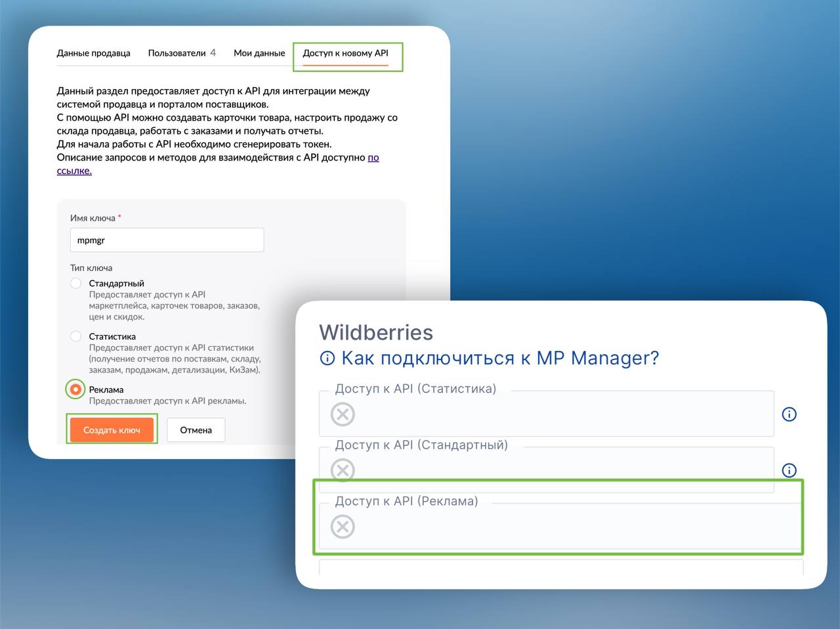Viewport: 840px width, 629px height.
Task: Open 'Как подключиться к MP Manager?' link
Action: click(499, 359)
